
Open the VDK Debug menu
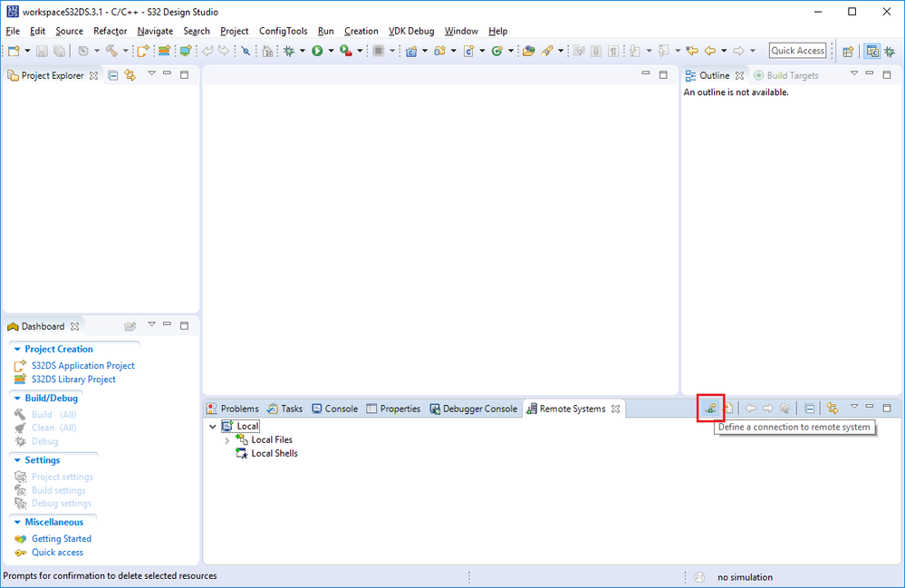click(x=411, y=31)
